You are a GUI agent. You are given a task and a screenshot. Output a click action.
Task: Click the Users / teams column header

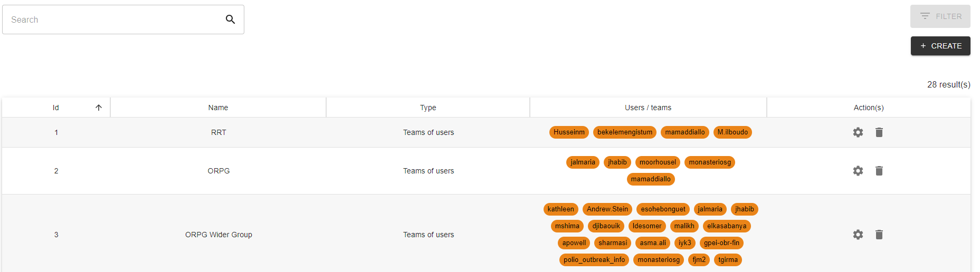point(648,108)
